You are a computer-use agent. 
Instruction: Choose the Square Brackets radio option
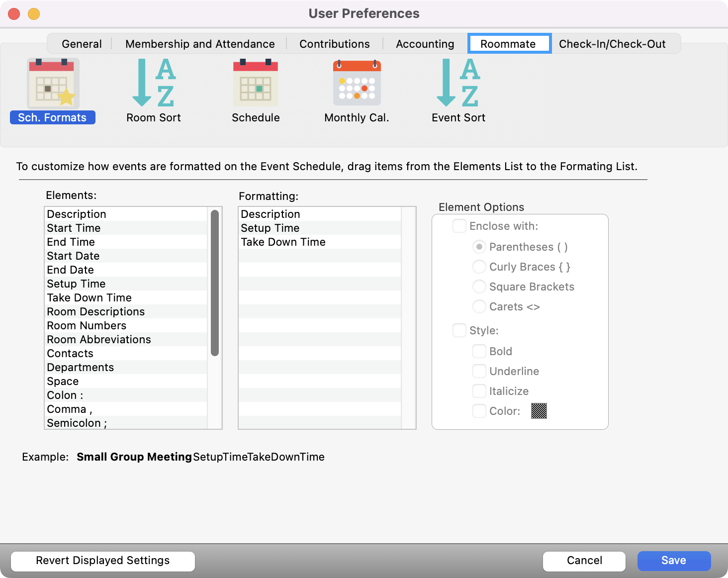[479, 287]
